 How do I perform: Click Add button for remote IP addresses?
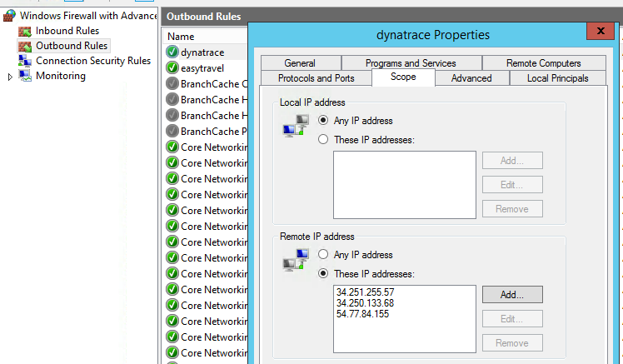pyautogui.click(x=511, y=294)
